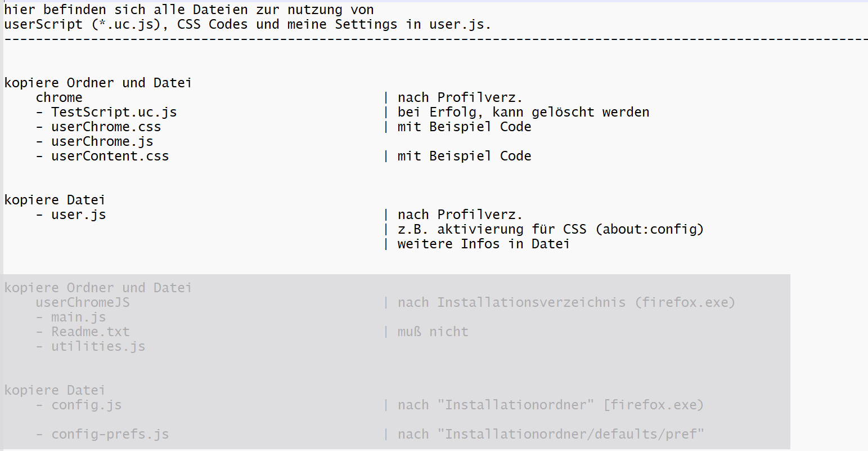The image size is (868, 451).
Task: Click the "chrome" folder name
Action: point(59,97)
